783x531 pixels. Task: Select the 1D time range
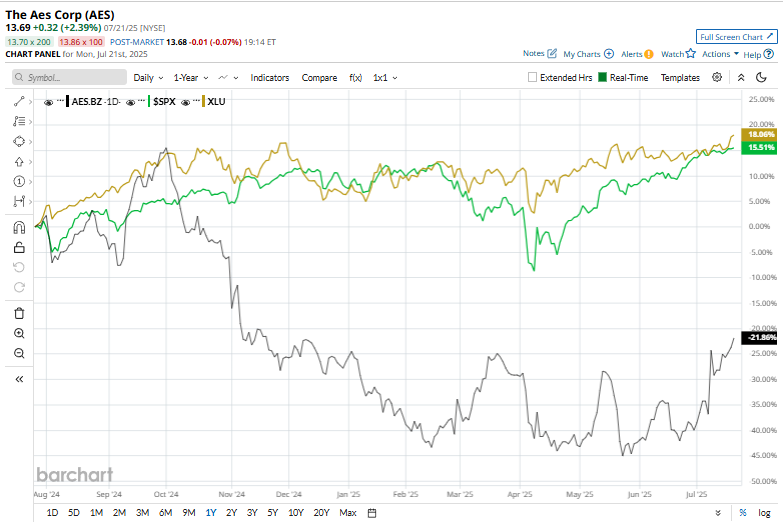[x=52, y=513]
